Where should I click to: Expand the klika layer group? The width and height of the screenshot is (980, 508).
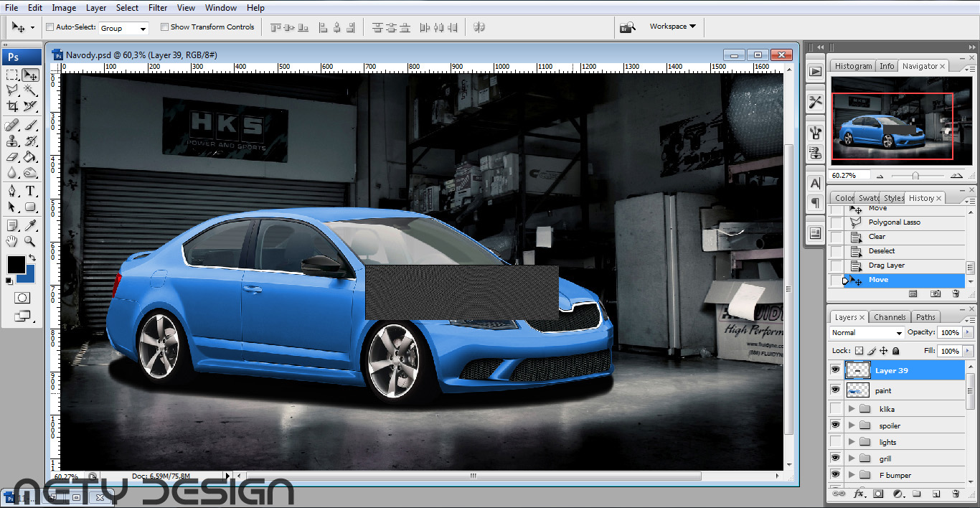point(852,409)
